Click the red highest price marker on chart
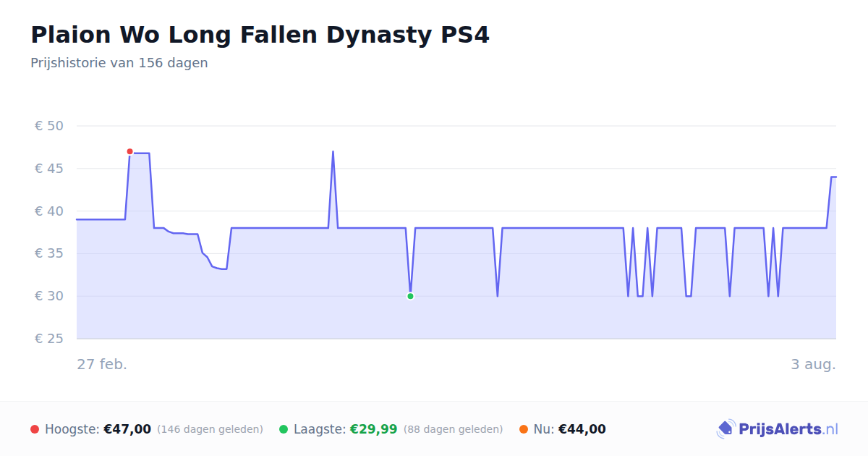This screenshot has height=456, width=868. pyautogui.click(x=129, y=151)
